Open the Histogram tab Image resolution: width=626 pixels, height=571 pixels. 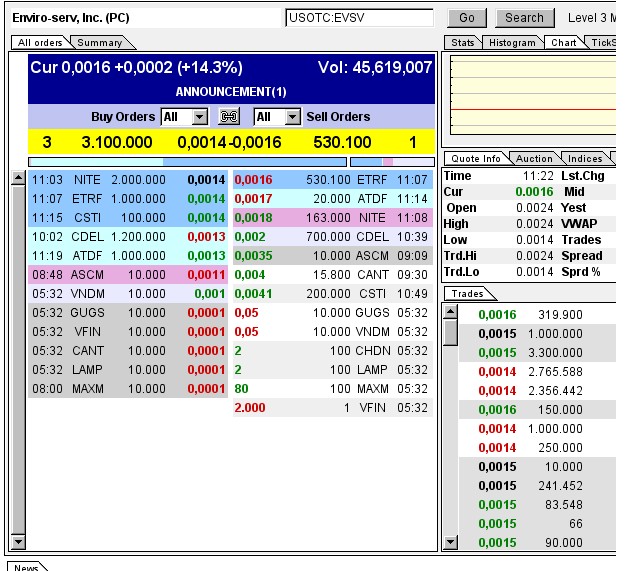tap(513, 43)
